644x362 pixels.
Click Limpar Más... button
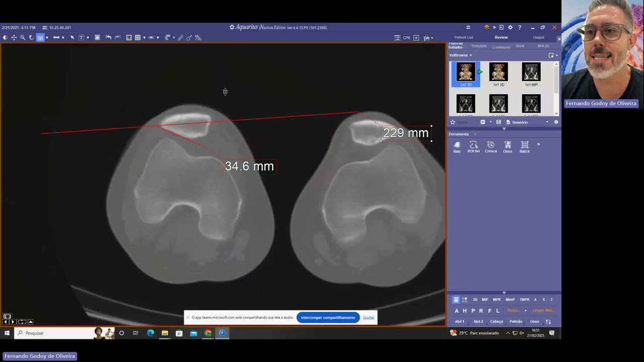pyautogui.click(x=543, y=311)
